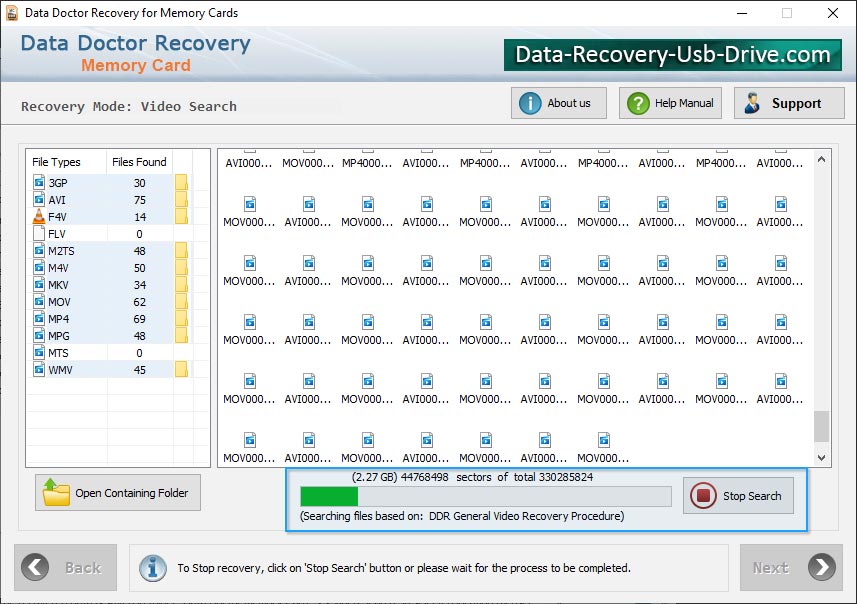Open the yellow folder icon in MP4 row
The image size is (857, 604).
click(x=181, y=318)
